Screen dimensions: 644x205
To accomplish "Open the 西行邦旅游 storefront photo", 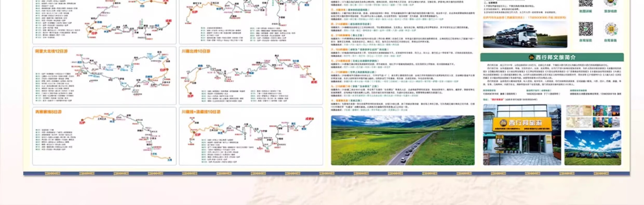I will [x=522, y=135].
